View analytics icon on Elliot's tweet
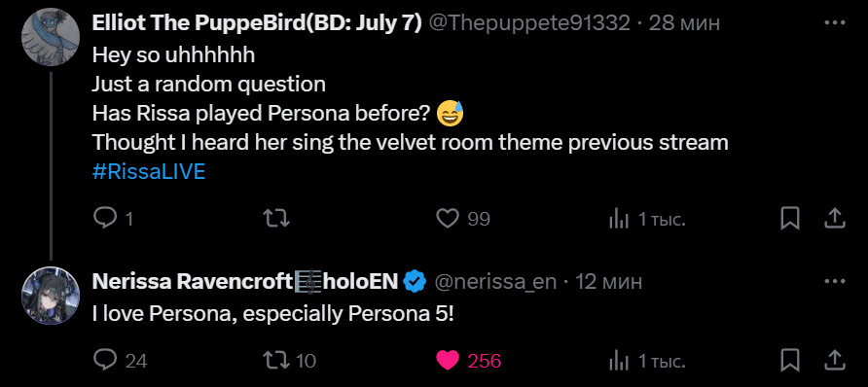Viewport: 868px width, 387px height. pos(619,220)
